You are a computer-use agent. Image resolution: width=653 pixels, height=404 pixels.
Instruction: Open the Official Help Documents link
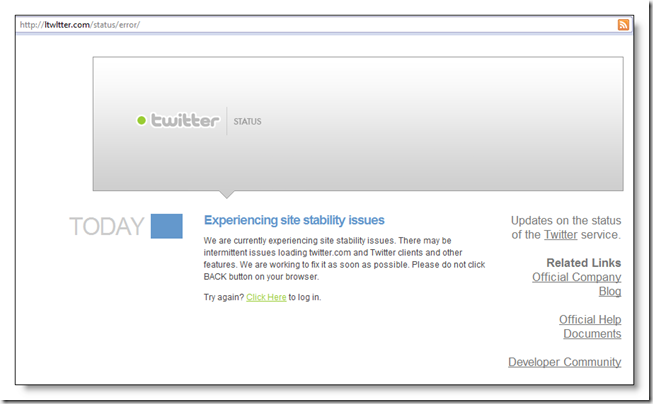[590, 327]
